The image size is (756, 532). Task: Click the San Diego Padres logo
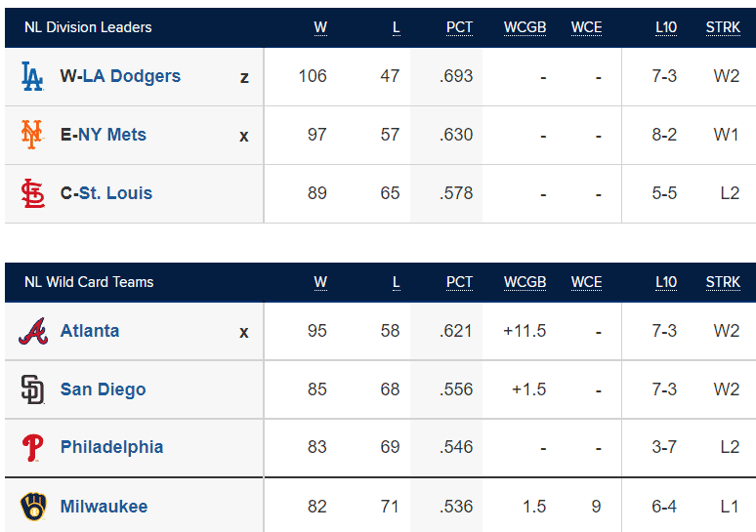pos(33,389)
